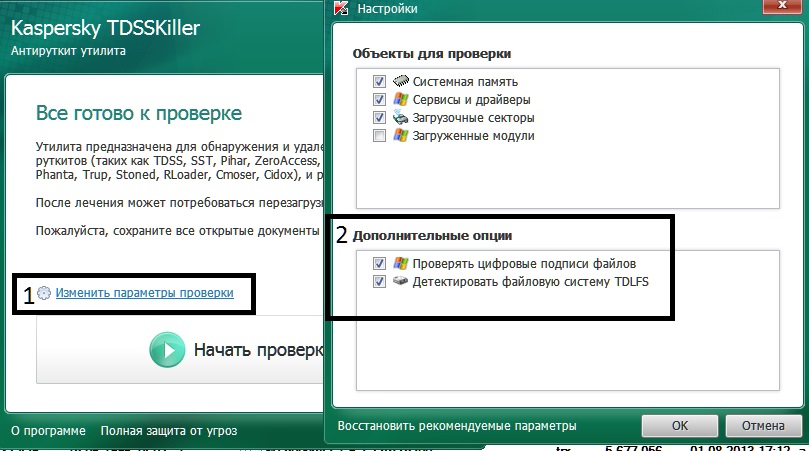Click the memory chip icon beside Системная память
Image resolution: width=809 pixels, height=451 pixels.
tap(400, 81)
